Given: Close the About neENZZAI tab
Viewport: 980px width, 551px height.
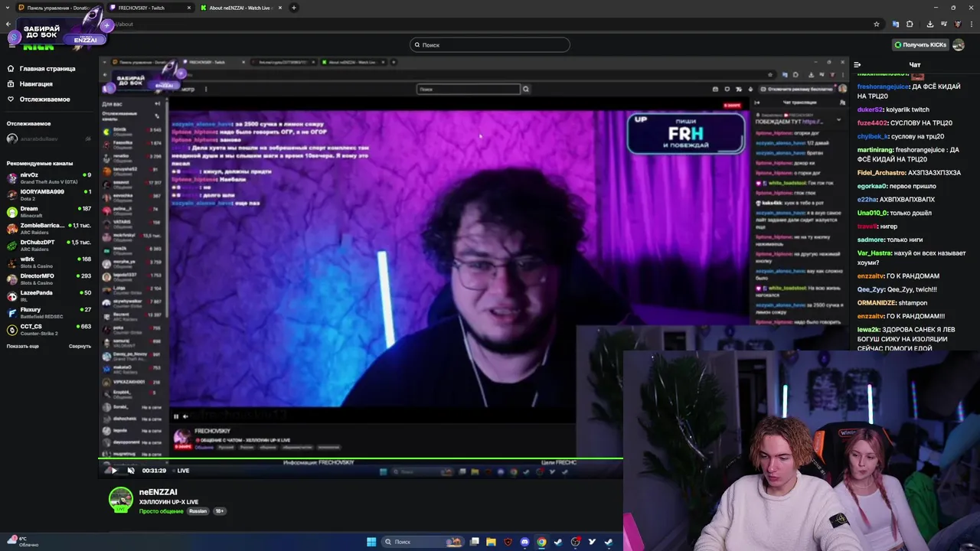Looking at the screenshot, I should (279, 8).
